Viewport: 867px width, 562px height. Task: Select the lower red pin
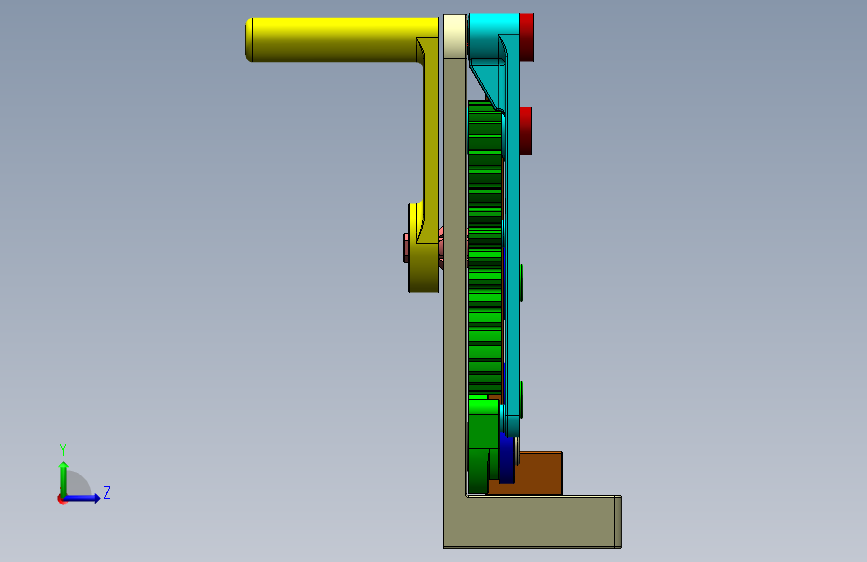click(526, 131)
